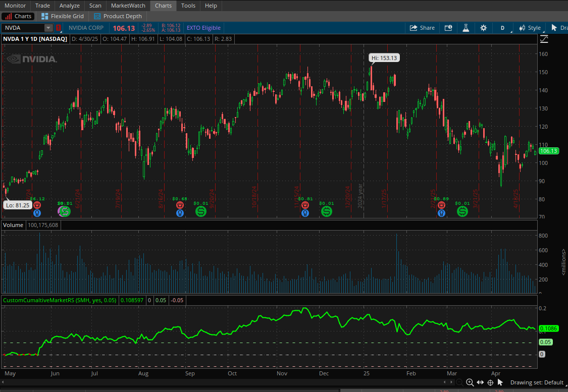Expand the NVDA symbol dropdown arrow
The width and height of the screenshot is (568, 392).
click(48, 28)
